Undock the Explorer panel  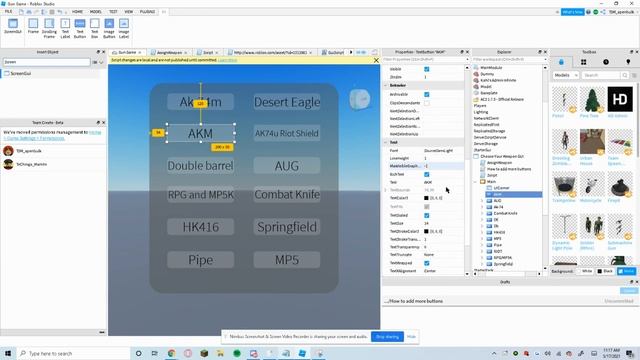tap(540, 52)
